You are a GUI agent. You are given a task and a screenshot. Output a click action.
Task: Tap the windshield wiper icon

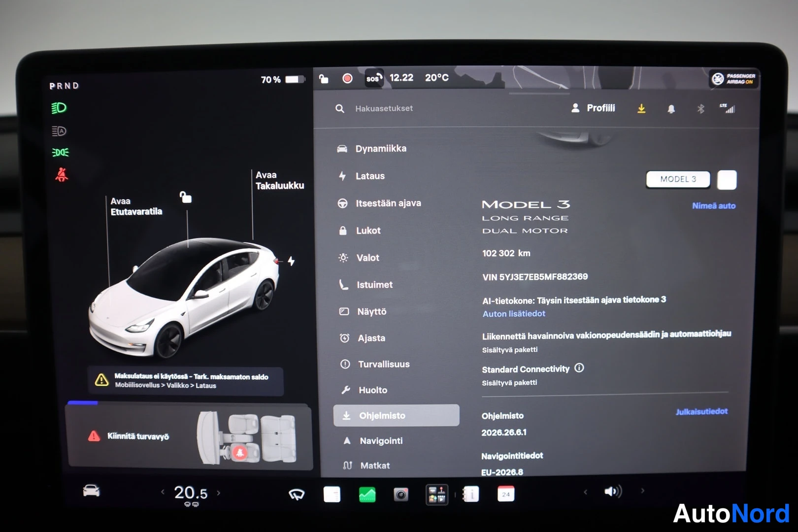[x=297, y=494]
